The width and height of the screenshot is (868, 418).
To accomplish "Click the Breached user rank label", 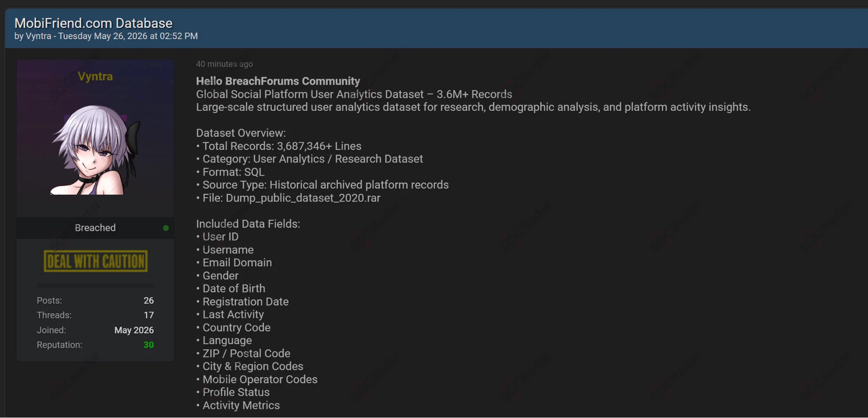I will coord(95,228).
